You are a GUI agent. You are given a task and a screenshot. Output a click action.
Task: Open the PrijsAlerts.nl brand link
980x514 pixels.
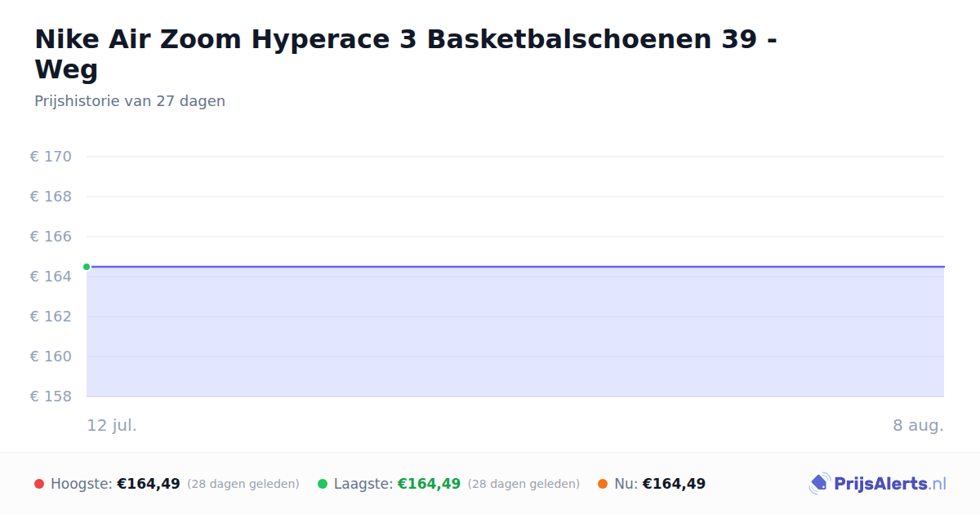pyautogui.click(x=878, y=484)
